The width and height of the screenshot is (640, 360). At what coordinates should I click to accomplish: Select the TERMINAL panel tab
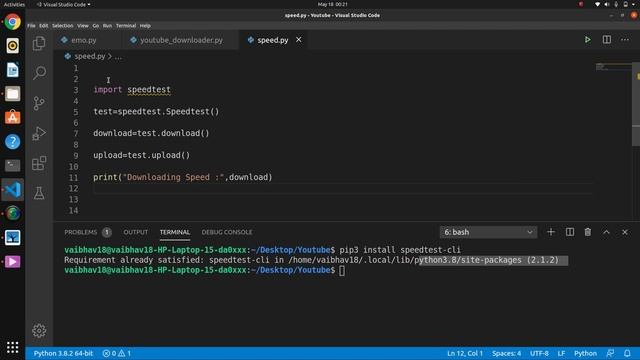(175, 232)
